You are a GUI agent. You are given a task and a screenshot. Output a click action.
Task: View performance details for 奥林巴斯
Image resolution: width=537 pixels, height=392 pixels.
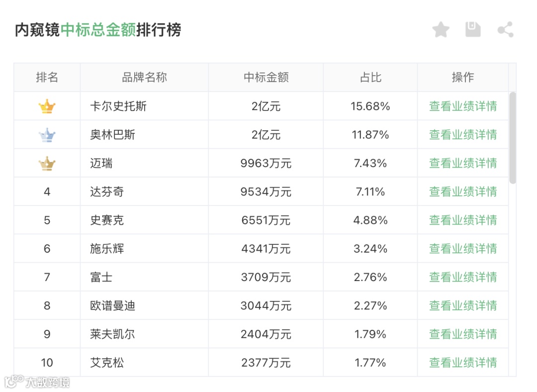coord(463,135)
